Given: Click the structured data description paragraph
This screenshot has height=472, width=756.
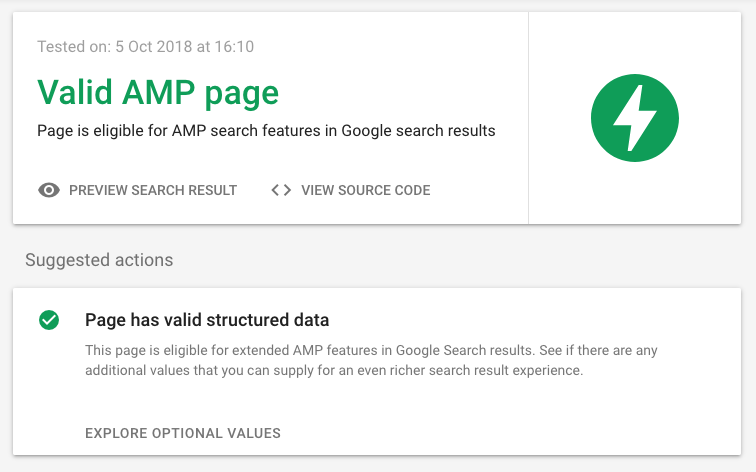Looking at the screenshot, I should click(371, 360).
